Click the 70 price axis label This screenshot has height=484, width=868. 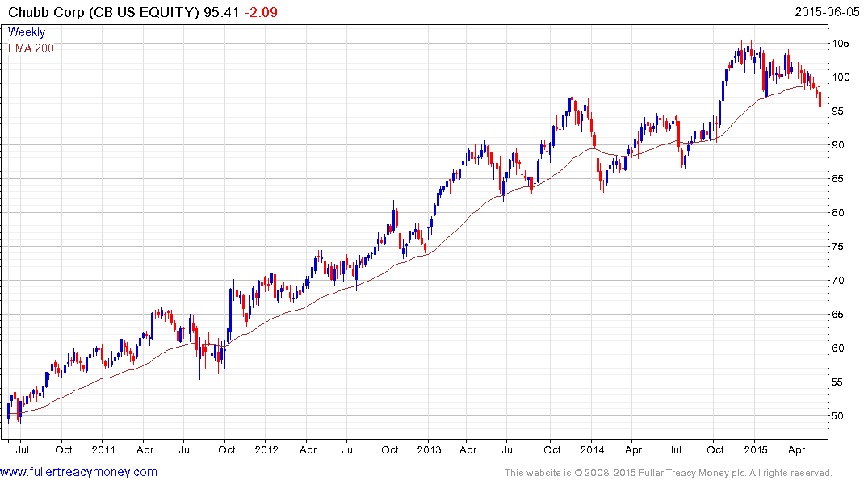pos(838,281)
